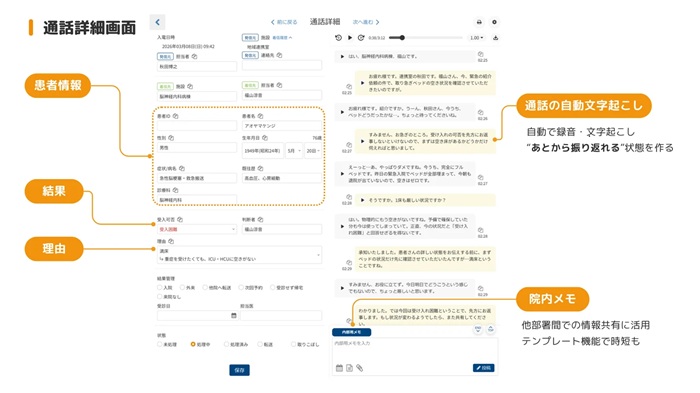
Task: Open the settings gear icon
Action: [x=494, y=22]
